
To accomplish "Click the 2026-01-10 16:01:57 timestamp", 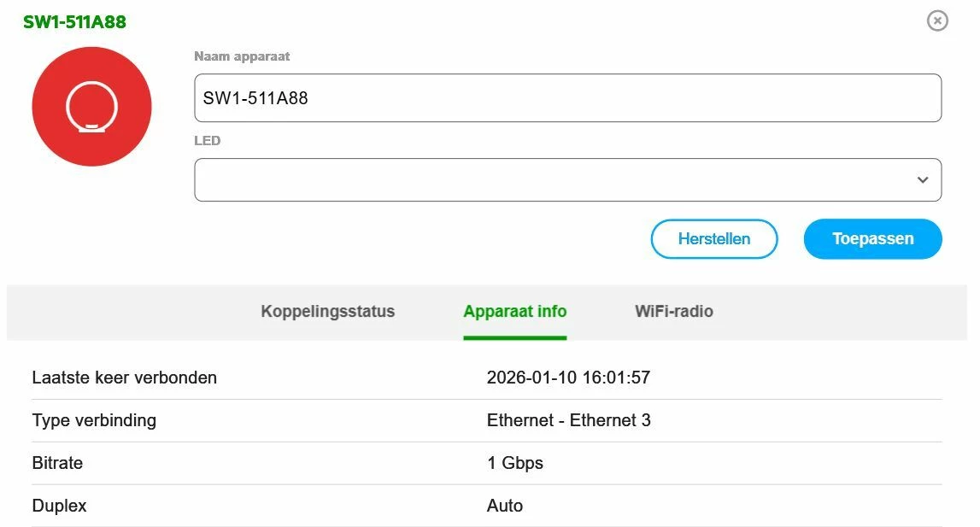I will pyautogui.click(x=568, y=378).
